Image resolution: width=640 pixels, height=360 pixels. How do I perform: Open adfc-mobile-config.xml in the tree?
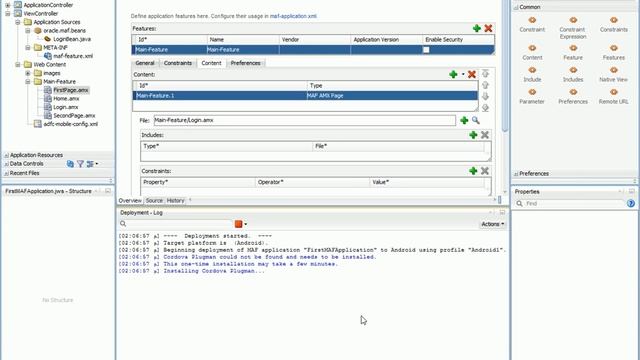pyautogui.click(x=71, y=124)
